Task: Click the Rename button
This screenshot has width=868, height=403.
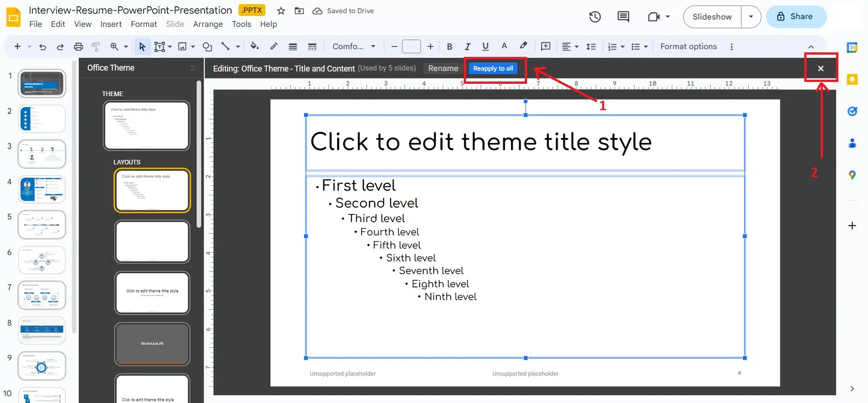Action: [443, 68]
